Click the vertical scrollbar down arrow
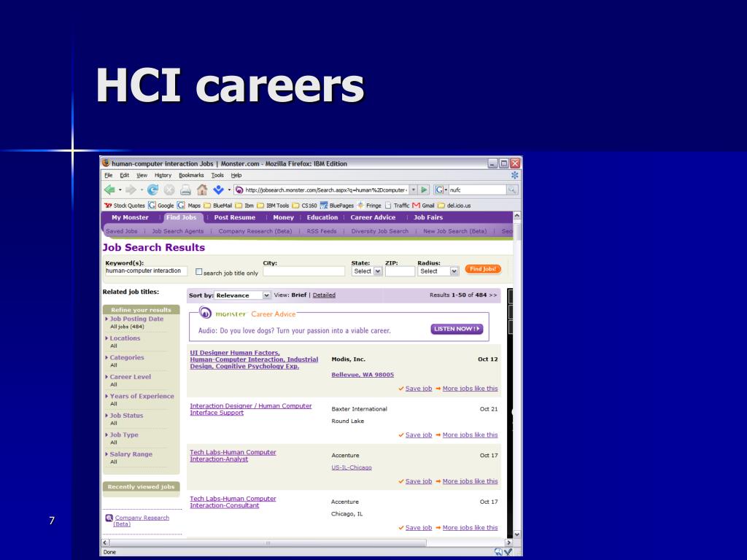 (x=517, y=534)
